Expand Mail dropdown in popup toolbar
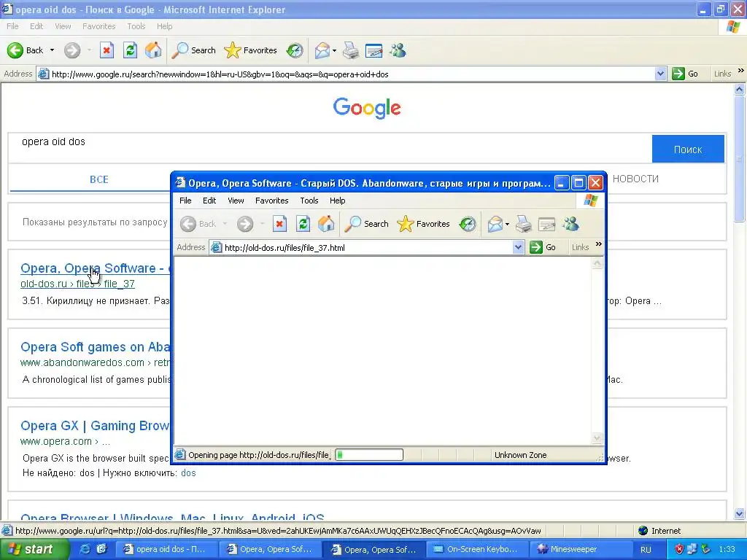This screenshot has width=747, height=560. 508,223
